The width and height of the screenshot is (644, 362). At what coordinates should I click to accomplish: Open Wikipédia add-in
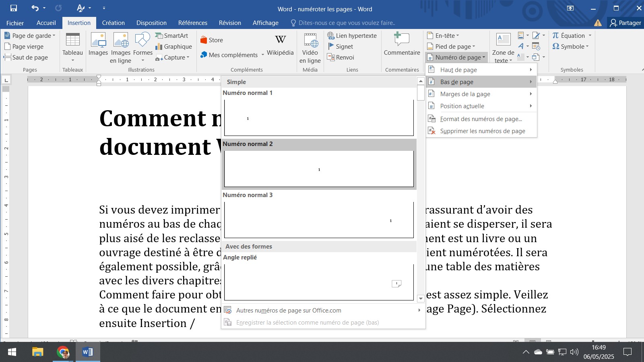coord(280,44)
